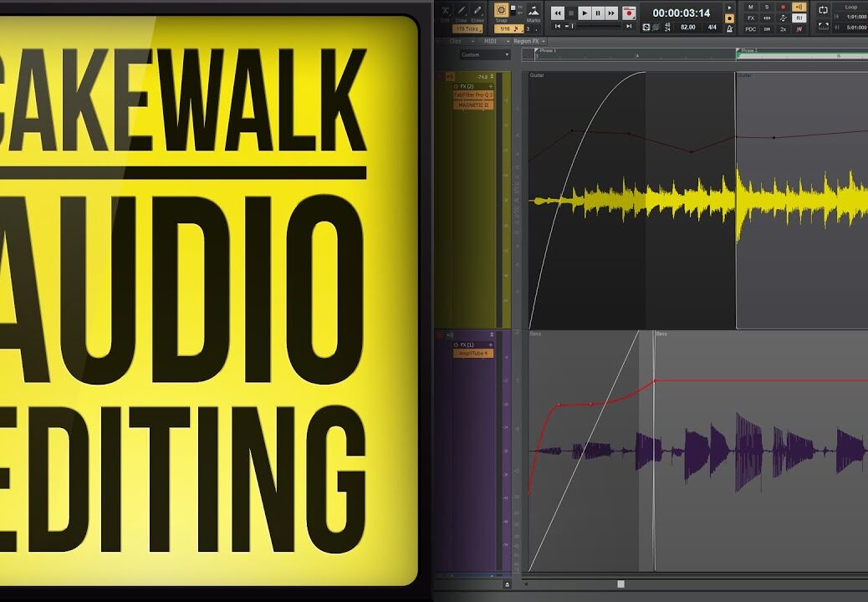Select the Phrase 2 marker
This screenshot has height=602, width=868.
748,50
